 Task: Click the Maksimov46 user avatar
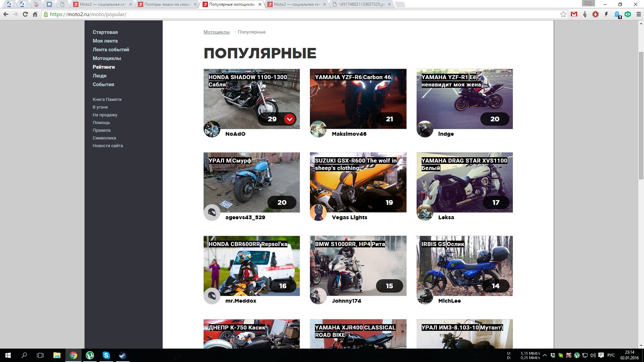pyautogui.click(x=318, y=129)
